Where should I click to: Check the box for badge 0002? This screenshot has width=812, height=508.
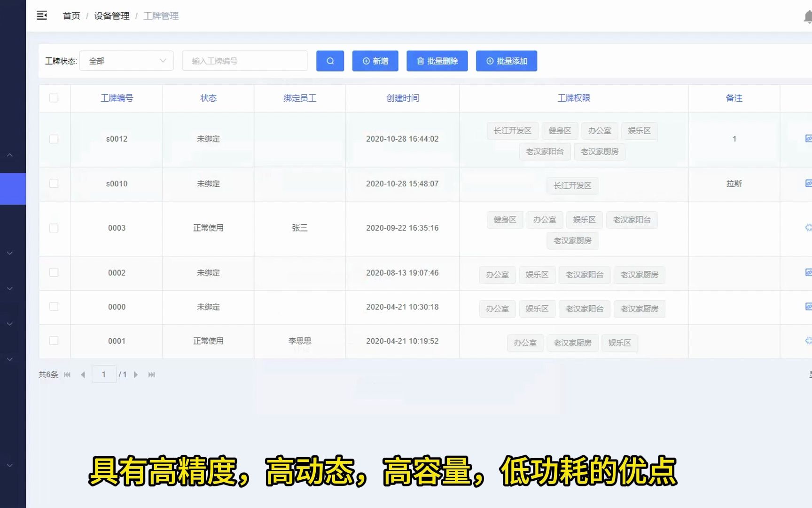pyautogui.click(x=54, y=273)
